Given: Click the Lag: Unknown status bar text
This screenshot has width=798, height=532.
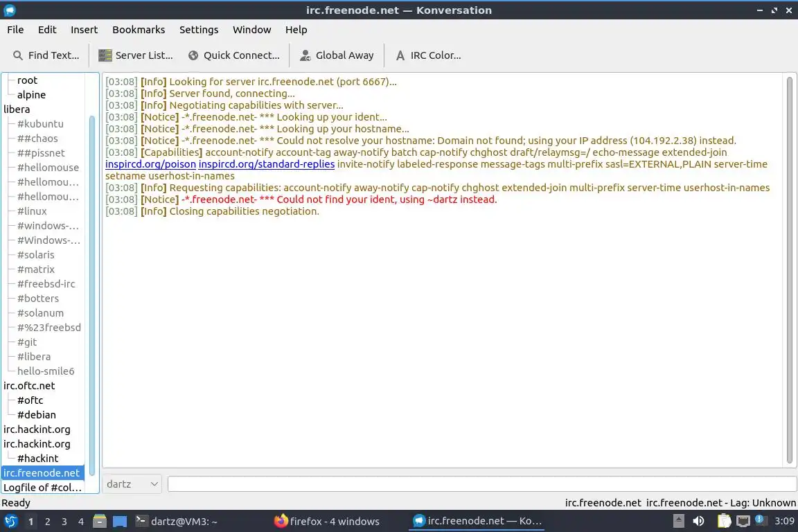Looking at the screenshot, I should [764, 503].
